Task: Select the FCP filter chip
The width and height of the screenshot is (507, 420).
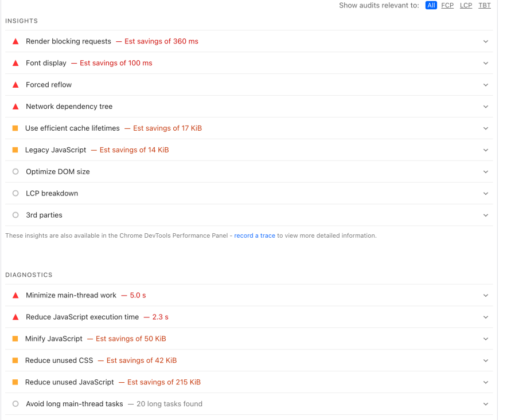Action: coord(447,5)
